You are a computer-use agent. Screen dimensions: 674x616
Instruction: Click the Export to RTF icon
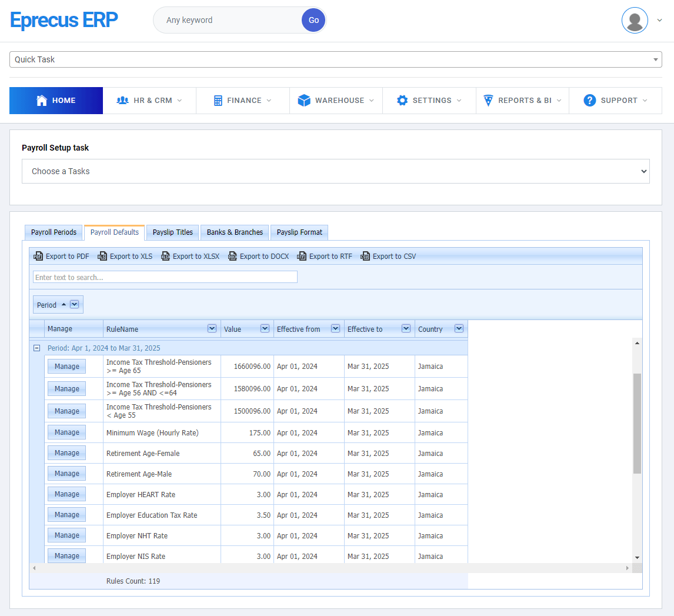coord(301,256)
